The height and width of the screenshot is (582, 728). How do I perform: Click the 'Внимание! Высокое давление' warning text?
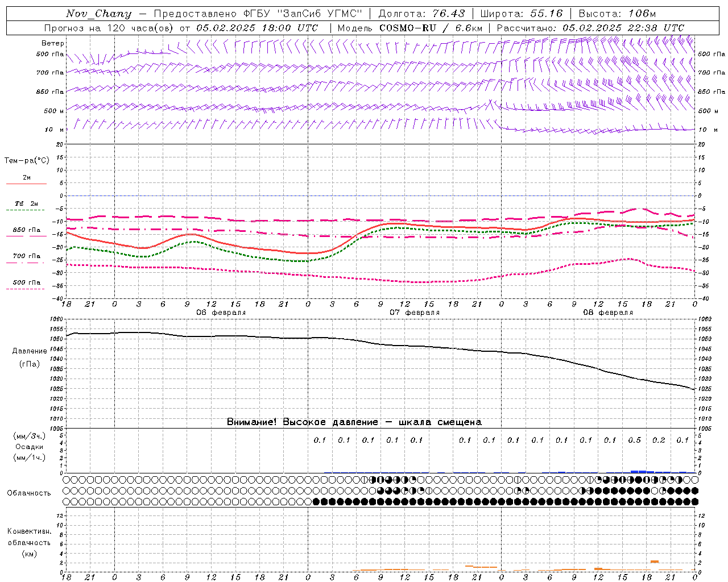click(x=303, y=422)
